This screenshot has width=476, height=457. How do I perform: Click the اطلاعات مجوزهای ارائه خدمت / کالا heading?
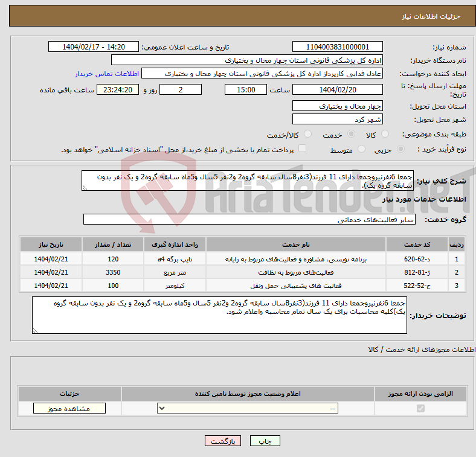pyautogui.click(x=422, y=350)
